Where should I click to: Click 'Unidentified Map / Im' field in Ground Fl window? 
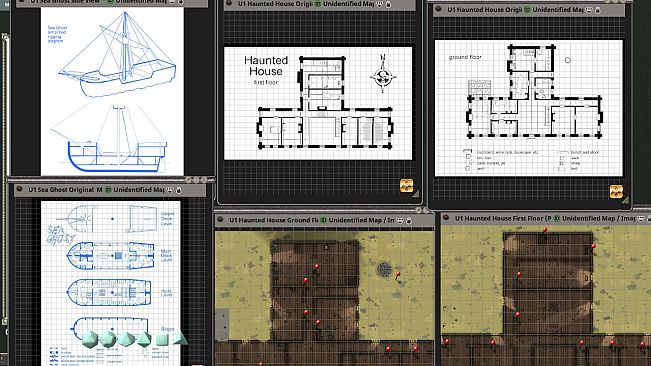pyautogui.click(x=362, y=220)
